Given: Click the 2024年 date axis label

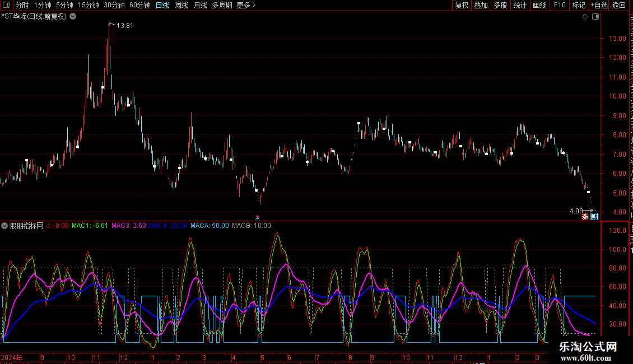Looking at the screenshot, I should 12,357.
